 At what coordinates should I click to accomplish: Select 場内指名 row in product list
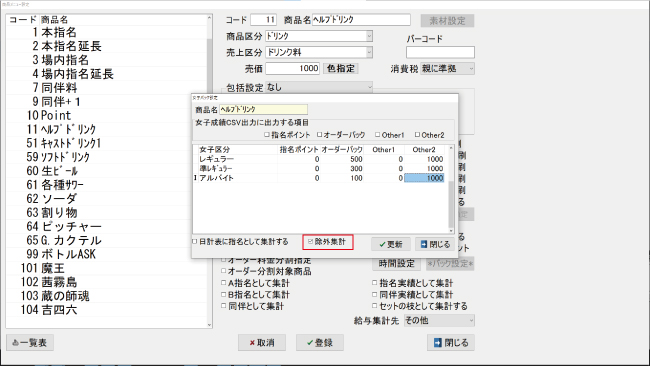[107, 60]
